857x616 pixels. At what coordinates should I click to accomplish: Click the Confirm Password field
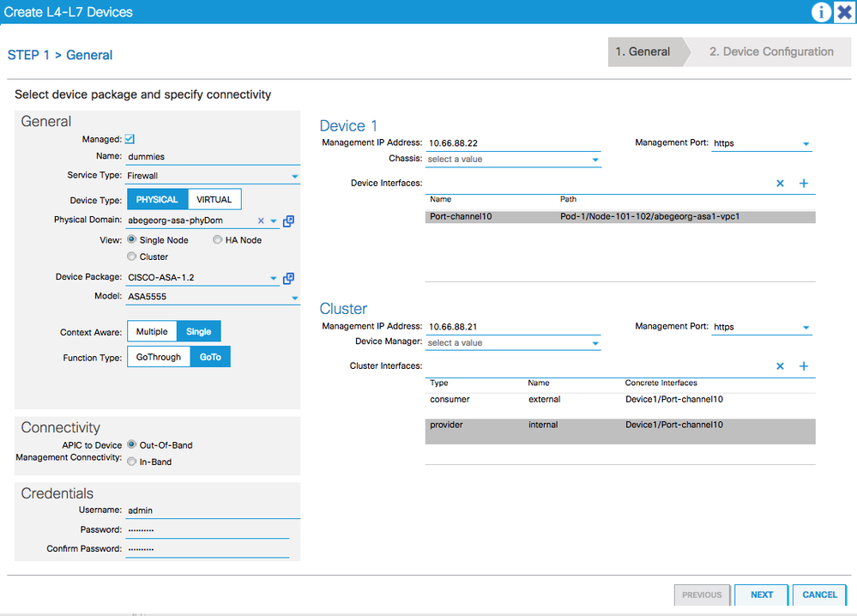[208, 549]
